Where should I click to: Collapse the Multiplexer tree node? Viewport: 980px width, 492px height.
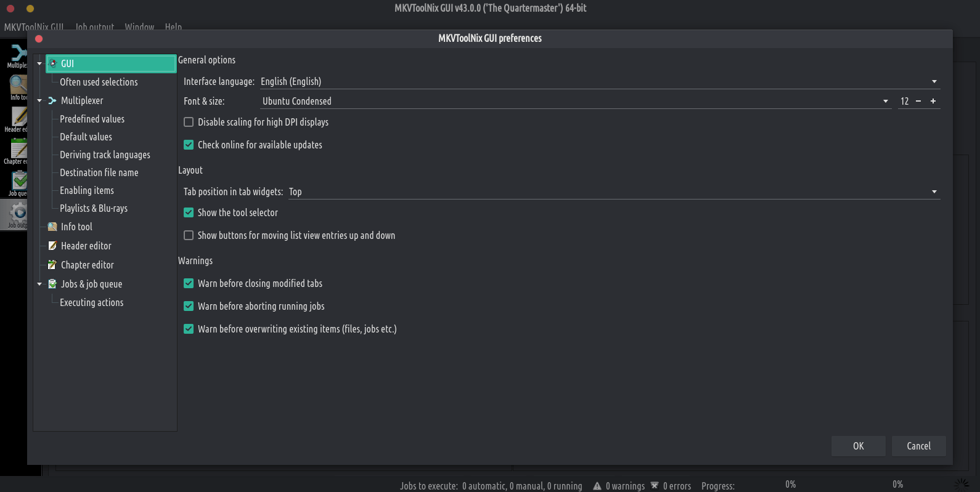39,100
